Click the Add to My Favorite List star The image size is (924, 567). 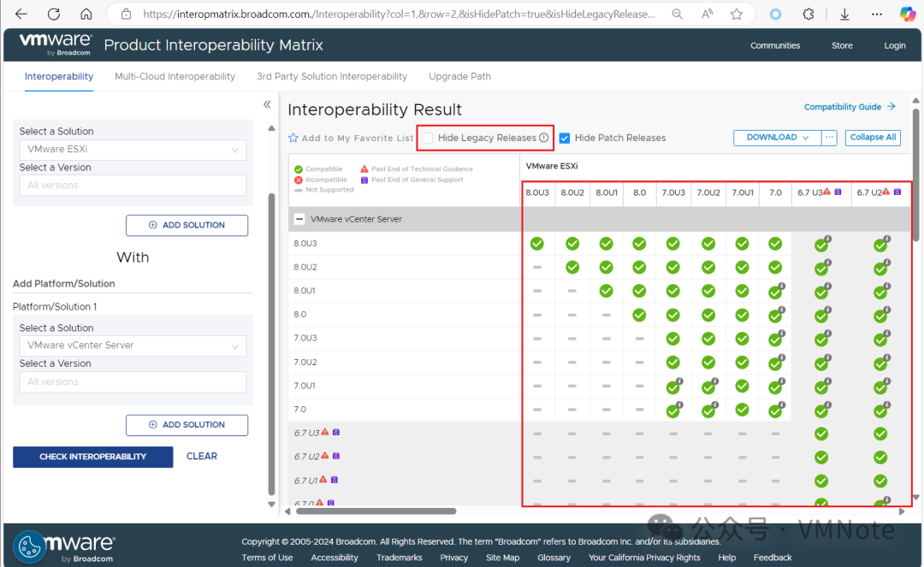tap(293, 138)
